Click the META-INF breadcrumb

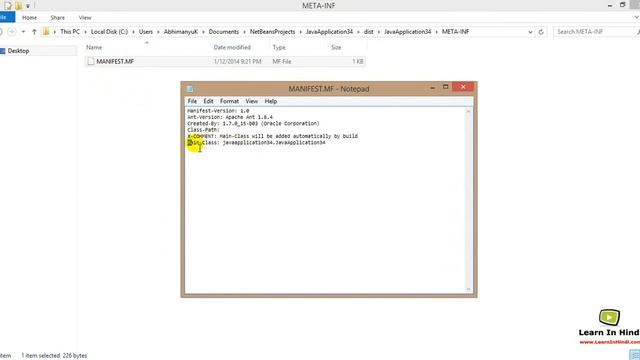point(456,31)
